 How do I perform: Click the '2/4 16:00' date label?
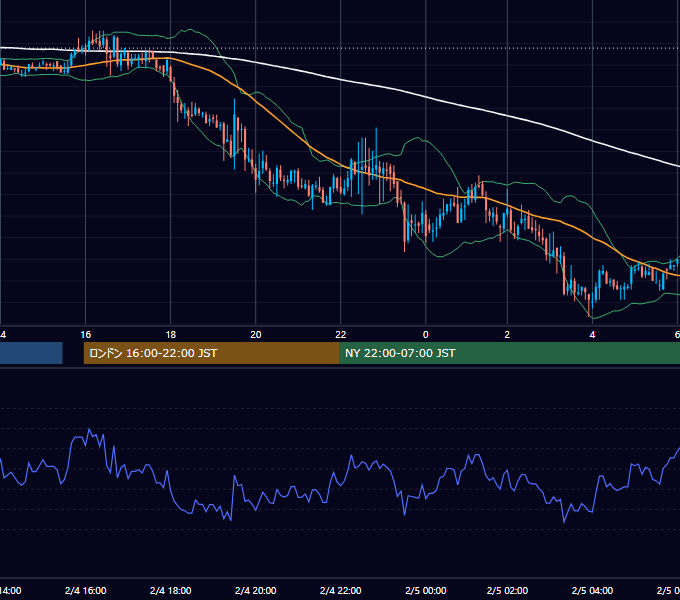tap(85, 590)
